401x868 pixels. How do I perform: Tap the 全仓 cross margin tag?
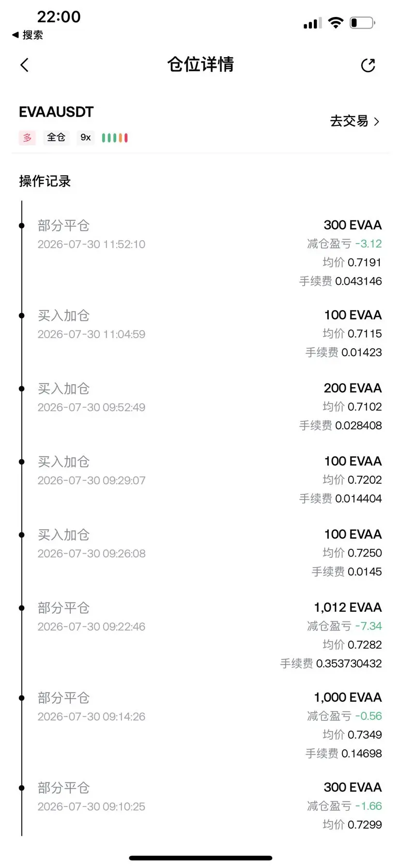click(x=56, y=138)
